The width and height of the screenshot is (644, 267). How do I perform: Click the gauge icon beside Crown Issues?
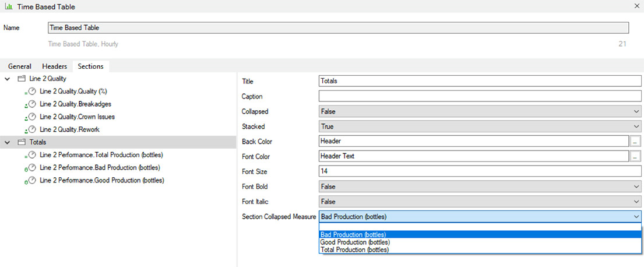click(31, 117)
